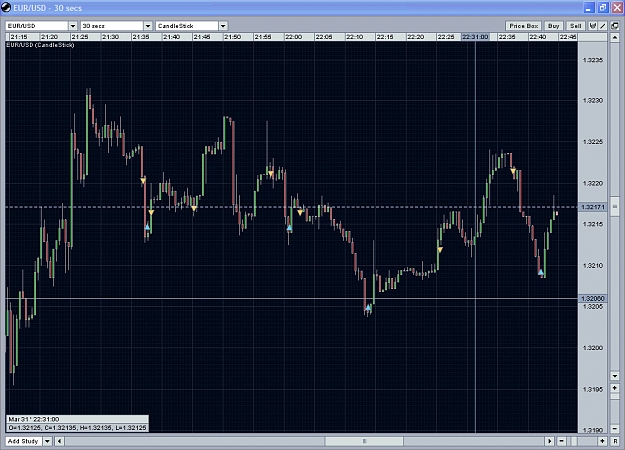Click the highlighted 22:31:00 time label

[x=475, y=37]
